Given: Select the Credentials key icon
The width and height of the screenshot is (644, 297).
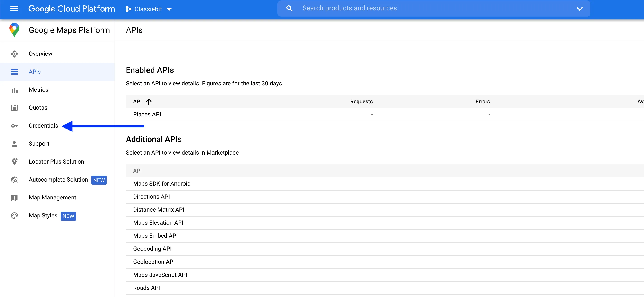Looking at the screenshot, I should pos(14,126).
